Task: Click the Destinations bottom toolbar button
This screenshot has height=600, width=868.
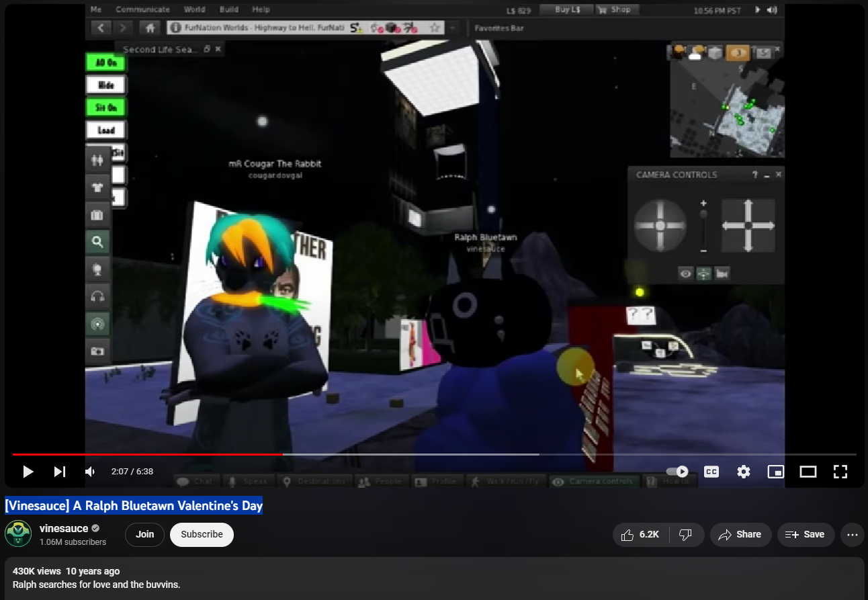Action: 315,482
